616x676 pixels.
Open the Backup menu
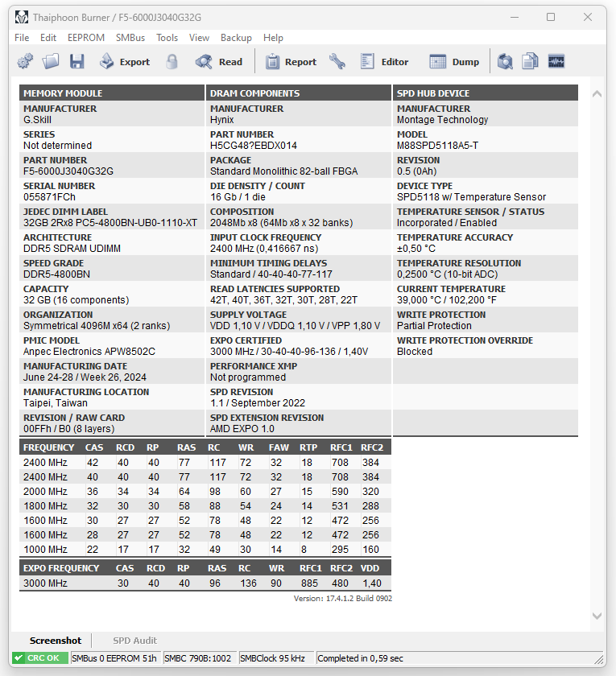coord(236,38)
